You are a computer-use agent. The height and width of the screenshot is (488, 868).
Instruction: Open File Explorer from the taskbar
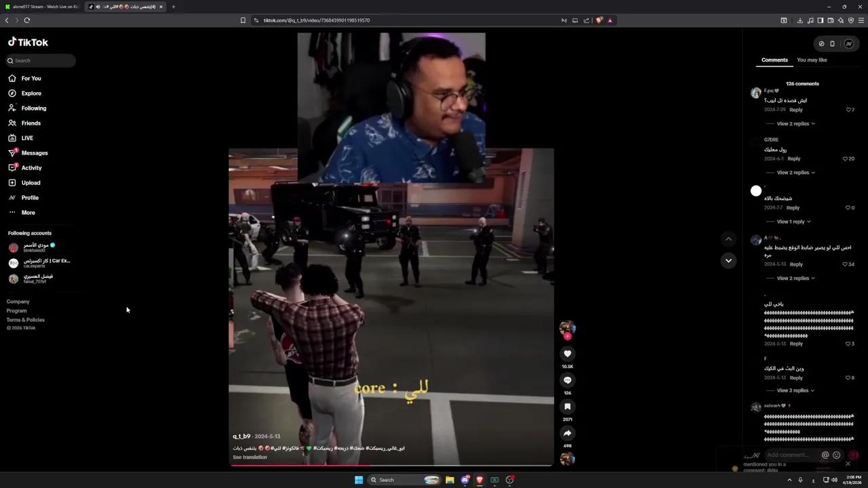click(x=450, y=480)
